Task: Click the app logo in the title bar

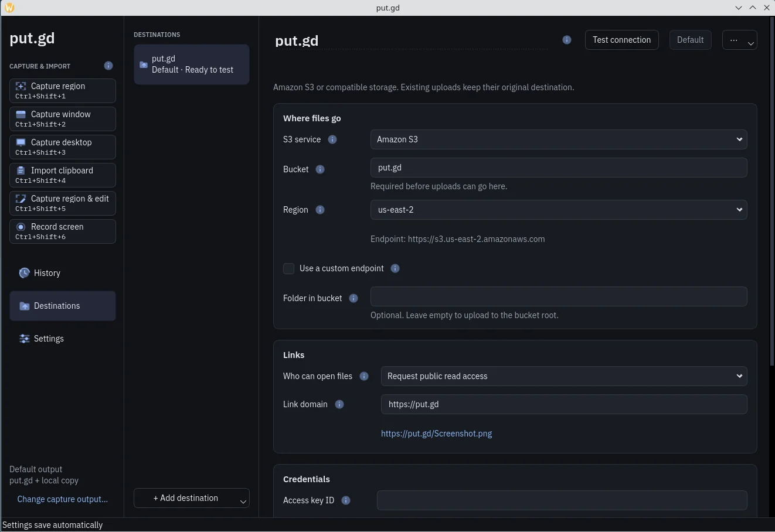Action: pyautogui.click(x=9, y=8)
